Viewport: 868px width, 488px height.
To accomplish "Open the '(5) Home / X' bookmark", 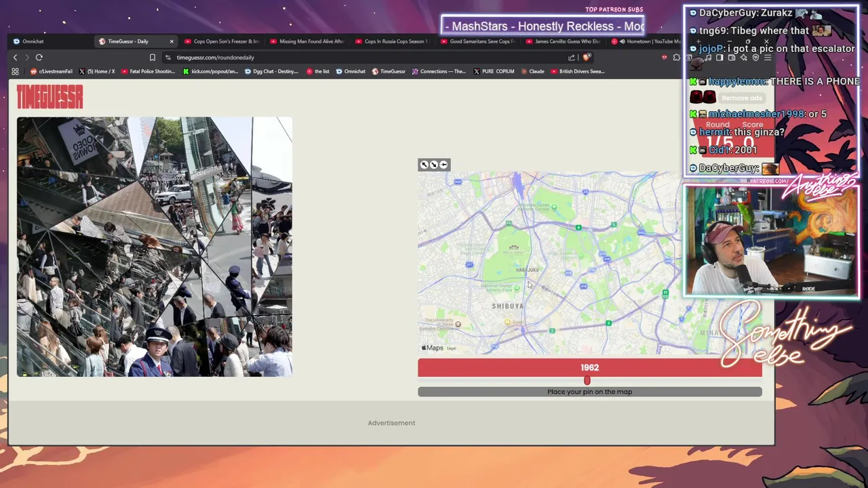I will point(97,71).
